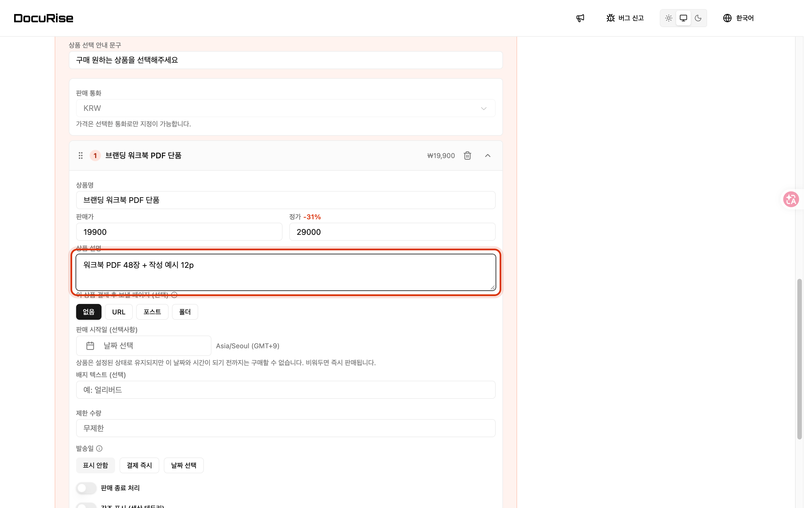Click the info icon next to 발송일
This screenshot has width=812, height=508.
(99, 448)
